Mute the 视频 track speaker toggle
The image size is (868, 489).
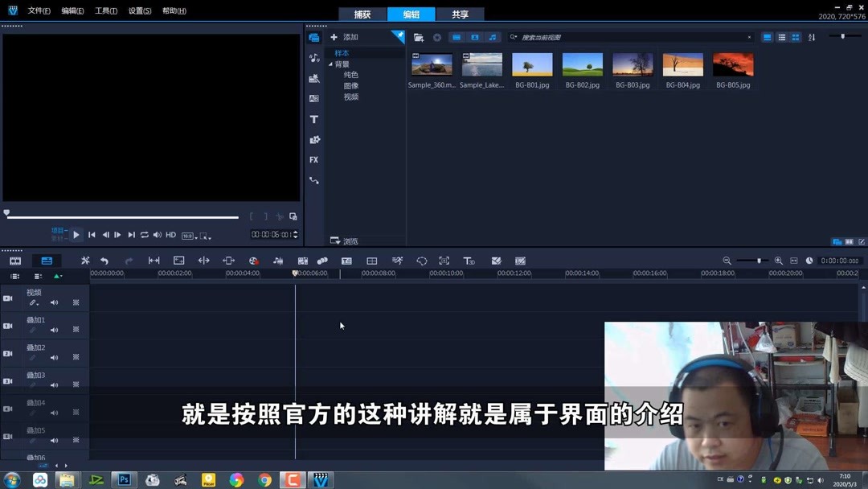click(53, 302)
